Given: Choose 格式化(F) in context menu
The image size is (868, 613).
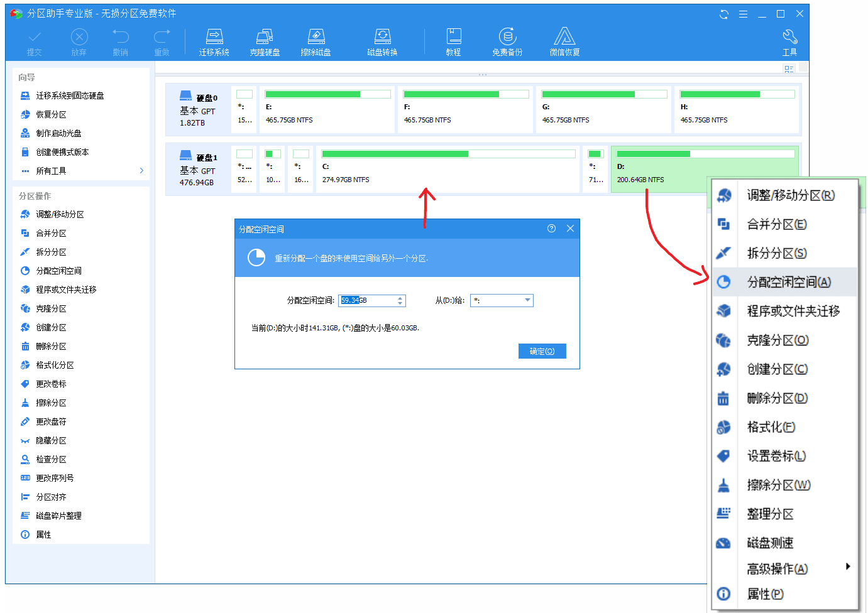Looking at the screenshot, I should click(x=784, y=427).
